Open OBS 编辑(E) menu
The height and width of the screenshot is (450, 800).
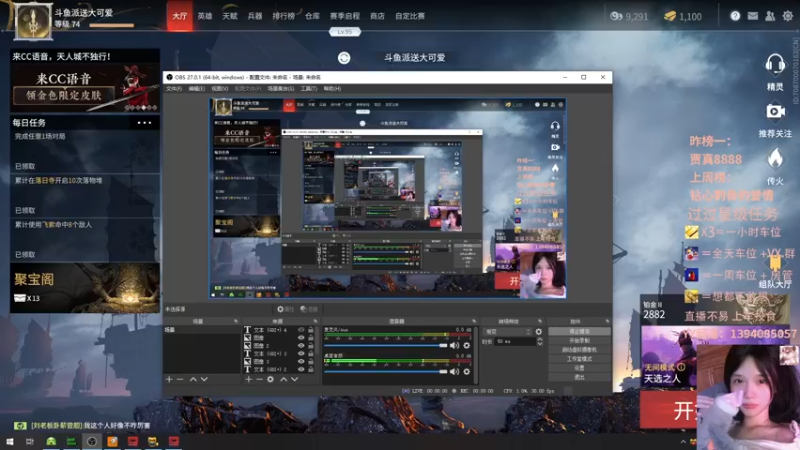coord(196,89)
